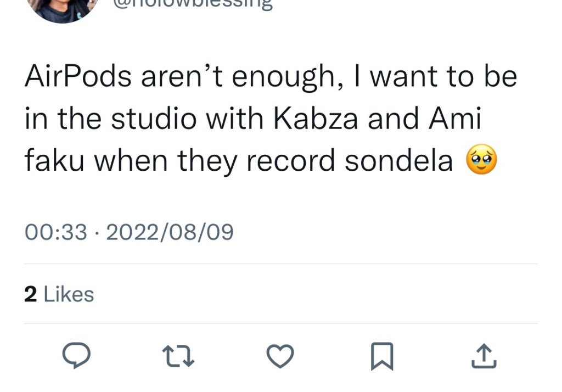The height and width of the screenshot is (392, 562).
Task: View who liked via Likes label
Action: click(x=69, y=295)
